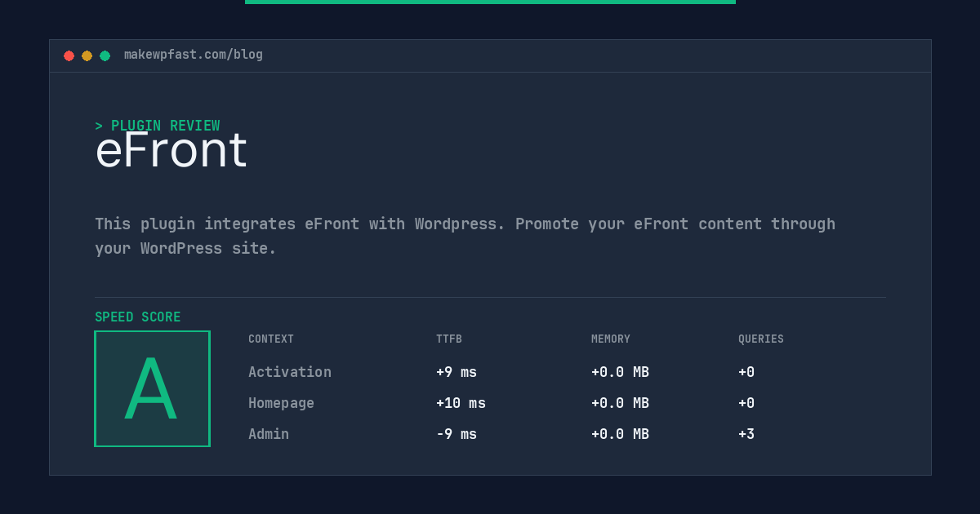The width and height of the screenshot is (980, 514).
Task: Click the Activation queries value +0
Action: [x=746, y=372]
